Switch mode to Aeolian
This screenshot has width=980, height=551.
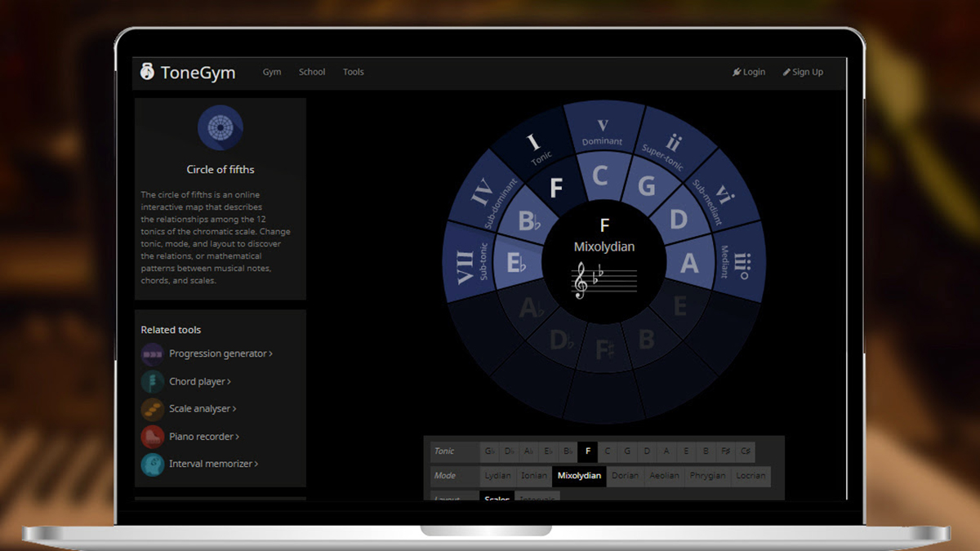(665, 475)
